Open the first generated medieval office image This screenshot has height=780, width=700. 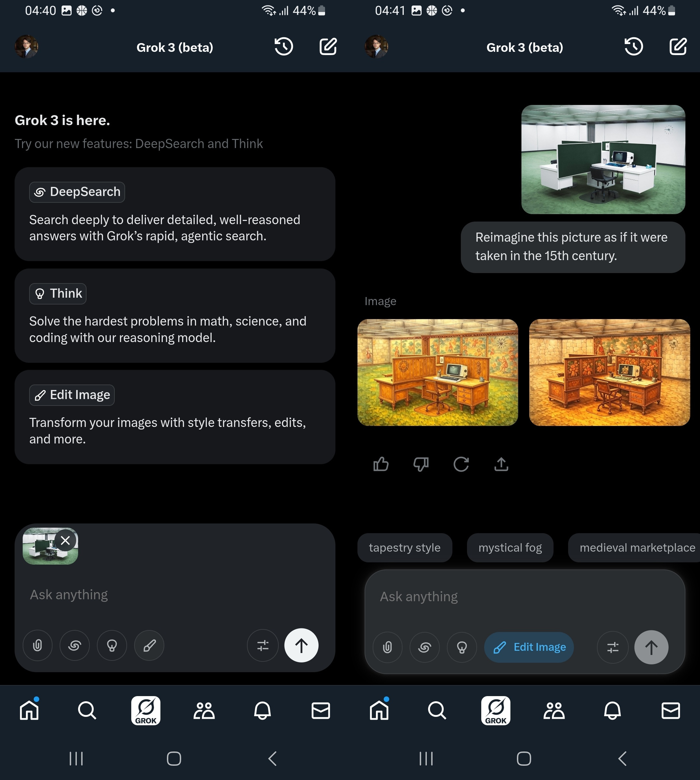pyautogui.click(x=438, y=372)
